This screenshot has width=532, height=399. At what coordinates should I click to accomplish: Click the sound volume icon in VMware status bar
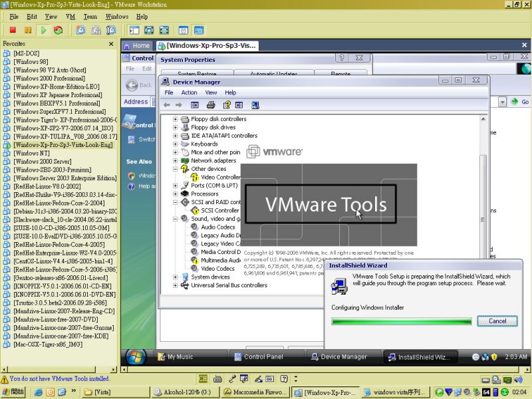[x=518, y=379]
